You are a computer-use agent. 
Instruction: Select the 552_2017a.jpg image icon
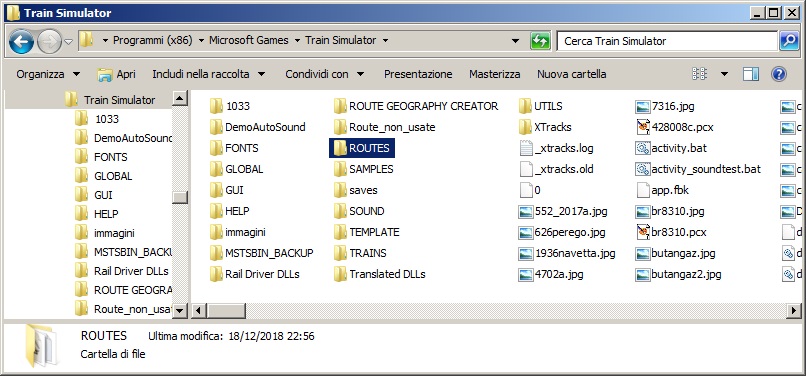coord(525,211)
